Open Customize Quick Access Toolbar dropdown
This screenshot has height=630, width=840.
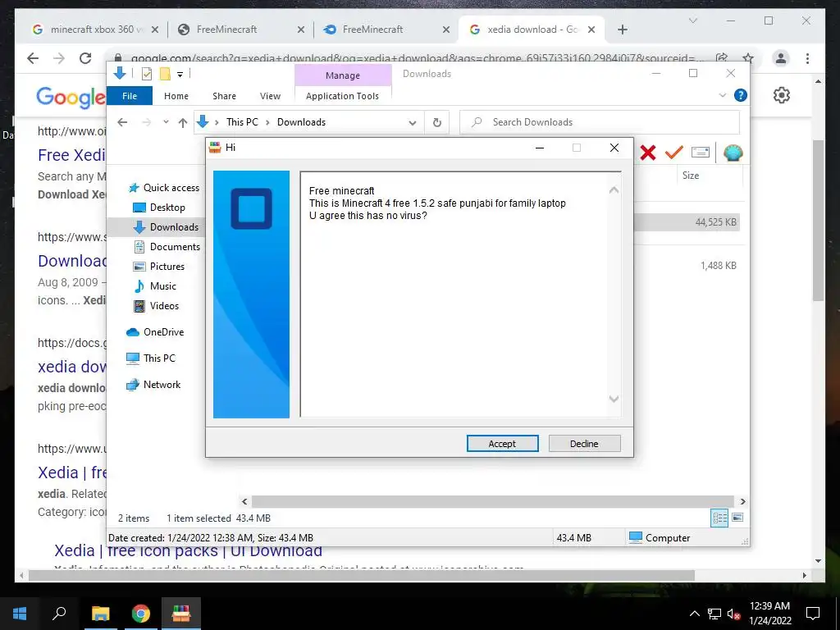click(180, 75)
